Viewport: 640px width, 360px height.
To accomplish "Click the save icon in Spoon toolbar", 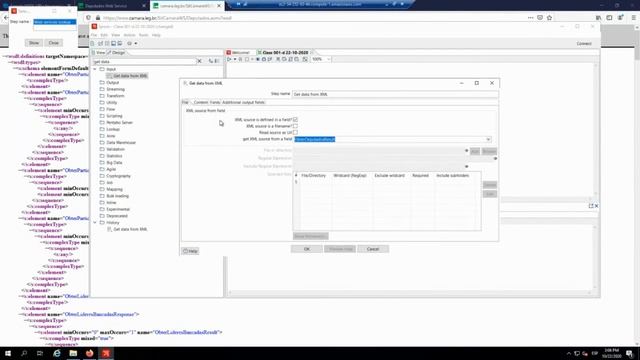I will pos(113,43).
